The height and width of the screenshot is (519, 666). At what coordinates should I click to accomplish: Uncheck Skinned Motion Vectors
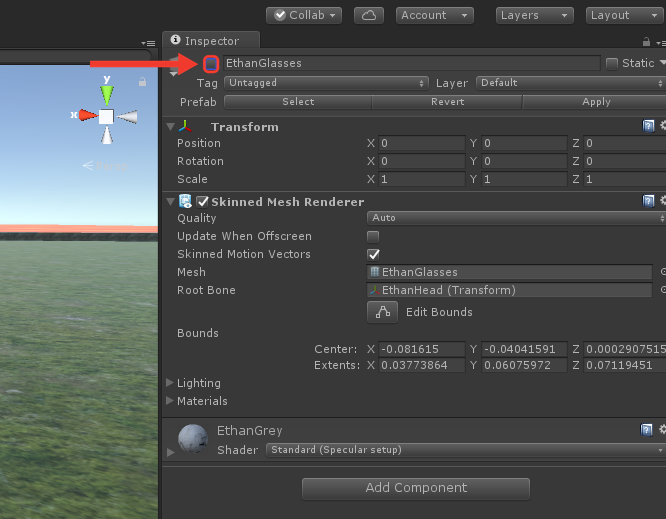pyautogui.click(x=373, y=254)
